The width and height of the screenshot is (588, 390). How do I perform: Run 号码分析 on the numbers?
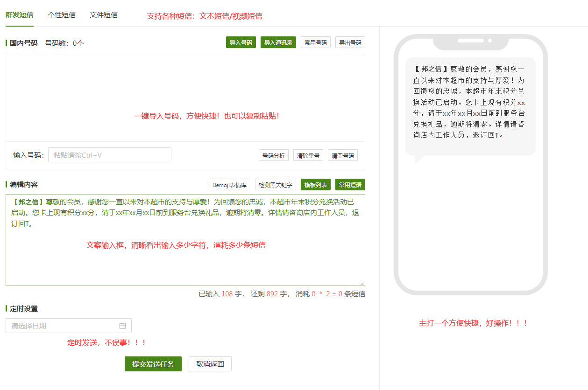click(x=274, y=155)
